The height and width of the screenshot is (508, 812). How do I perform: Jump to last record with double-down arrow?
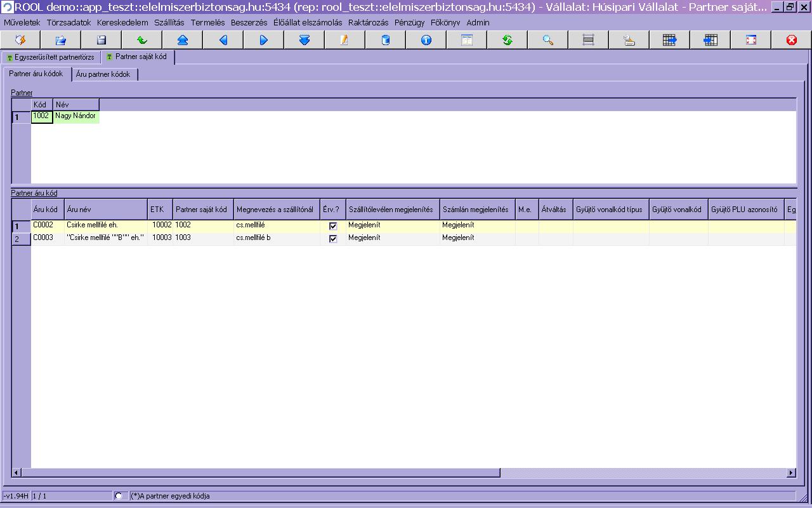pos(304,40)
